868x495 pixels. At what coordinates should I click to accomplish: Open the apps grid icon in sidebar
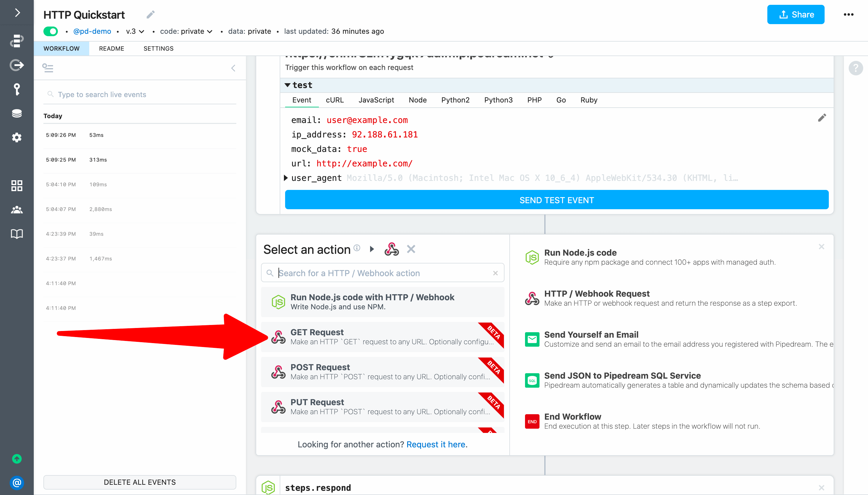click(x=17, y=186)
